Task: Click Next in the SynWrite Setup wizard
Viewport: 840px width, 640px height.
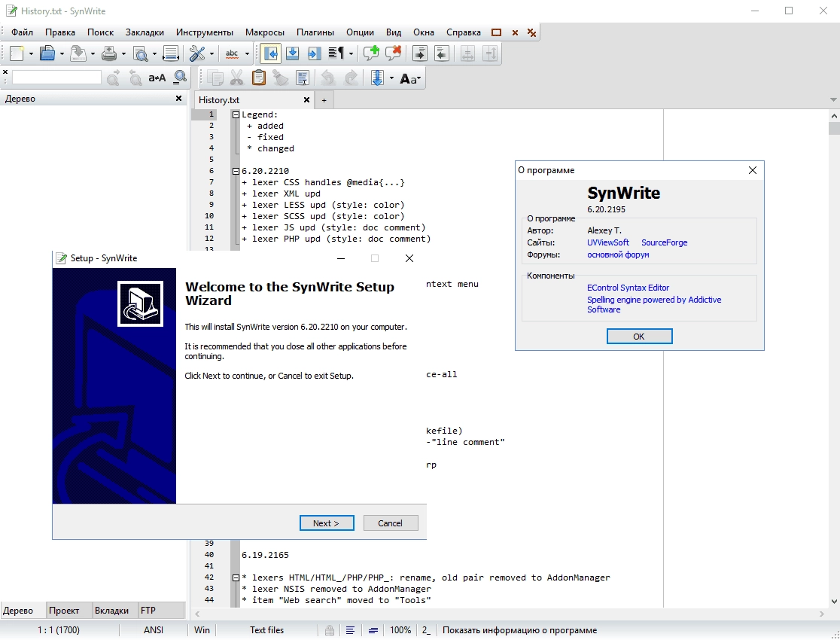Action: click(x=326, y=523)
